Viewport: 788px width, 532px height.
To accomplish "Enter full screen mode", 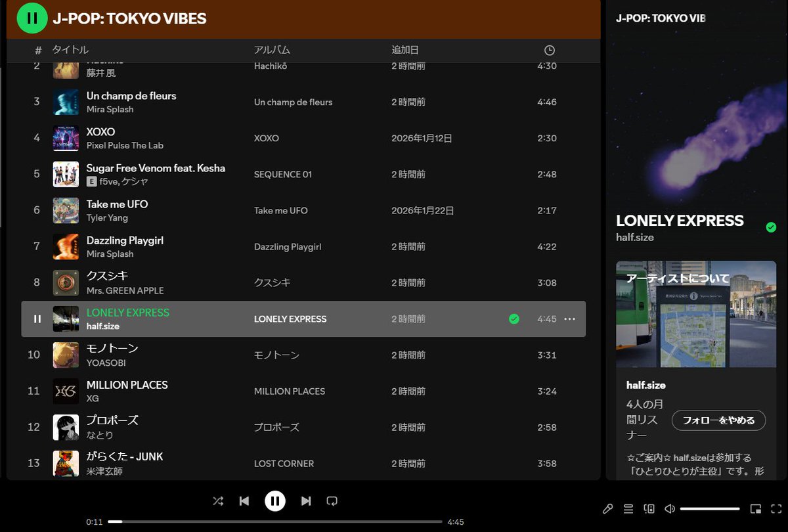I will (x=776, y=509).
